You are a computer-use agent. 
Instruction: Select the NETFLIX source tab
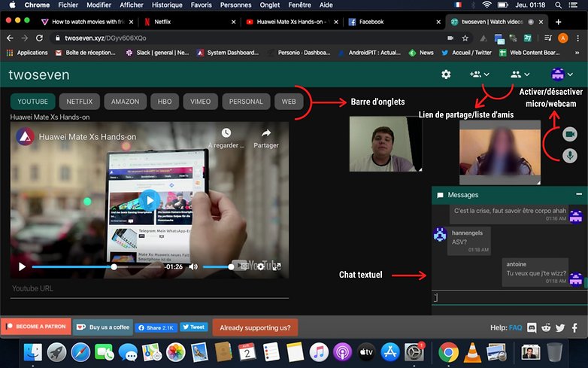(79, 102)
